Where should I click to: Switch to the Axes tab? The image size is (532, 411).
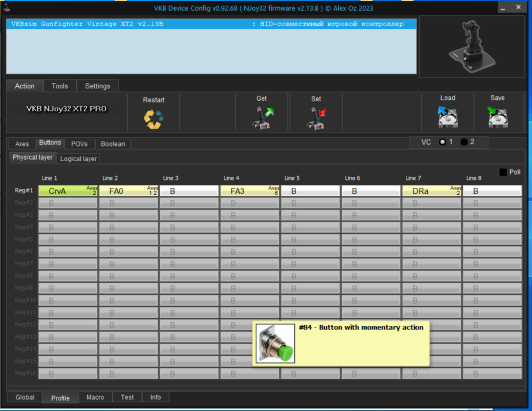click(x=22, y=144)
